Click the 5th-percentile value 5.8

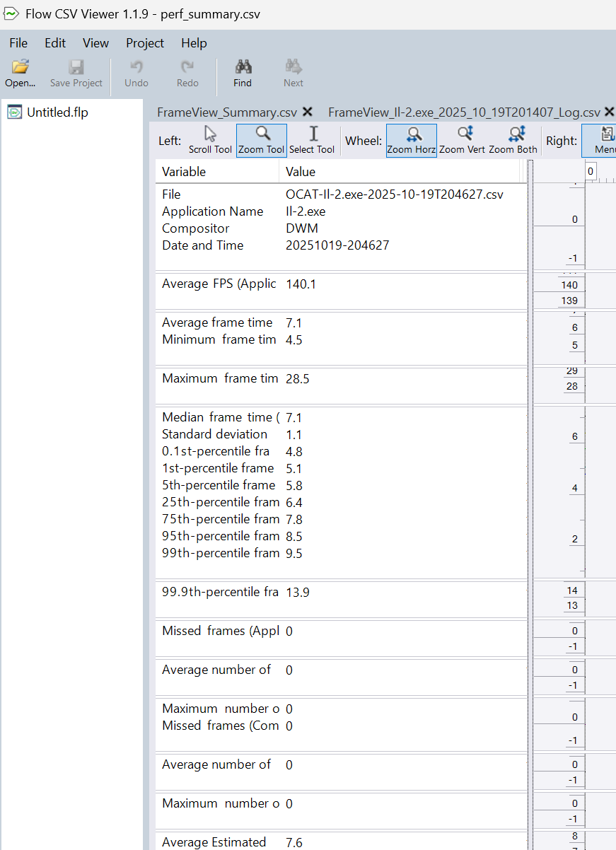294,485
